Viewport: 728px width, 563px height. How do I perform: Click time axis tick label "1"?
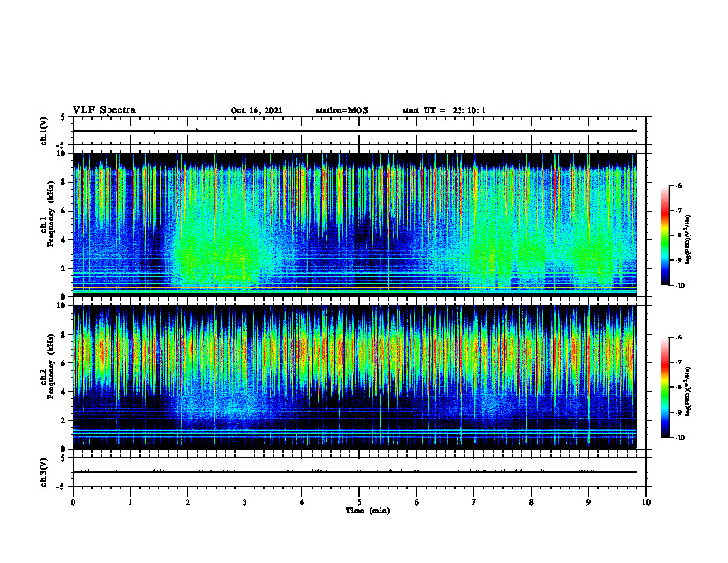click(x=130, y=502)
